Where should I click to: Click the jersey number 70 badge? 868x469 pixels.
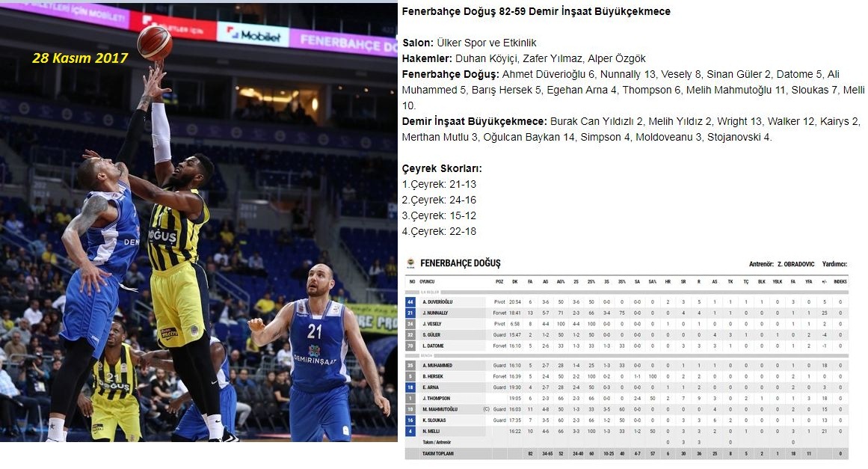point(410,346)
